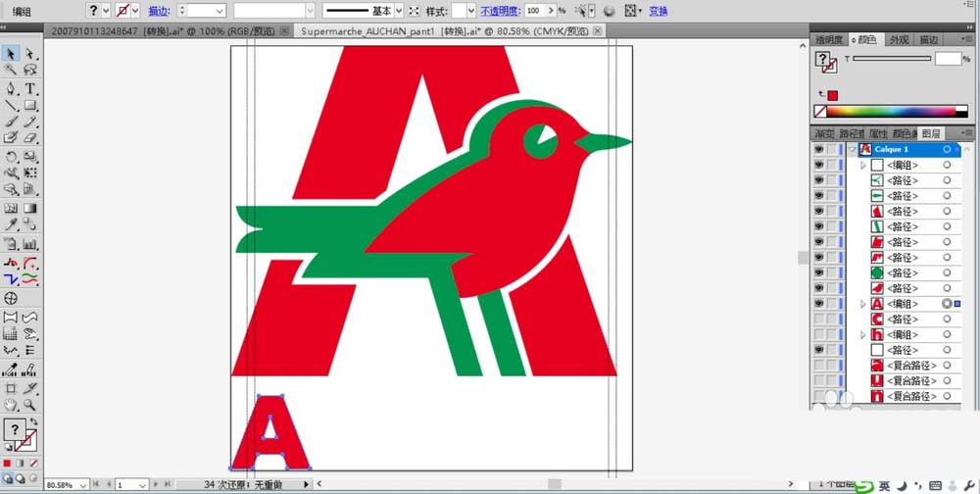This screenshot has width=980, height=494.
Task: Open the stroke color dropdown
Action: [135, 11]
